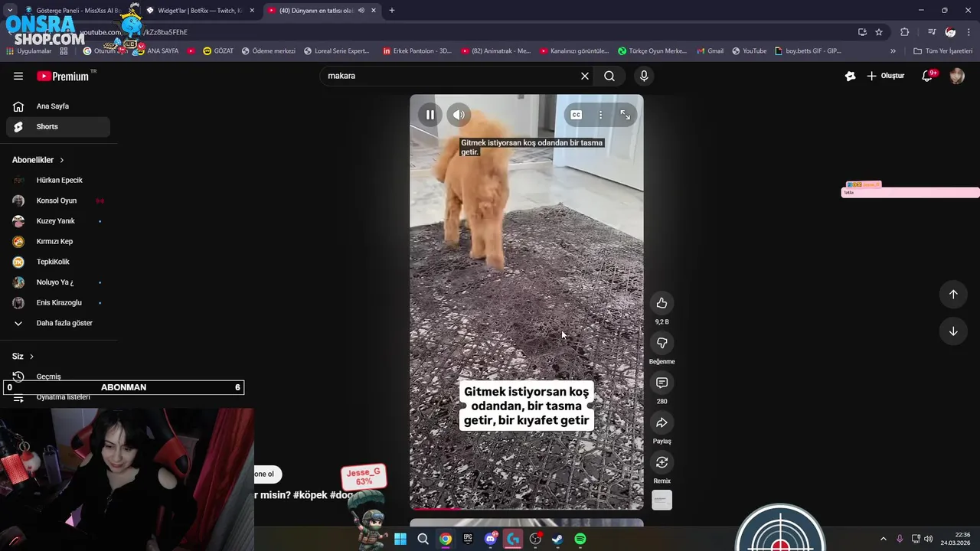Viewport: 980px width, 551px height.
Task: Open the tab search dropdown arrow
Action: (10, 11)
